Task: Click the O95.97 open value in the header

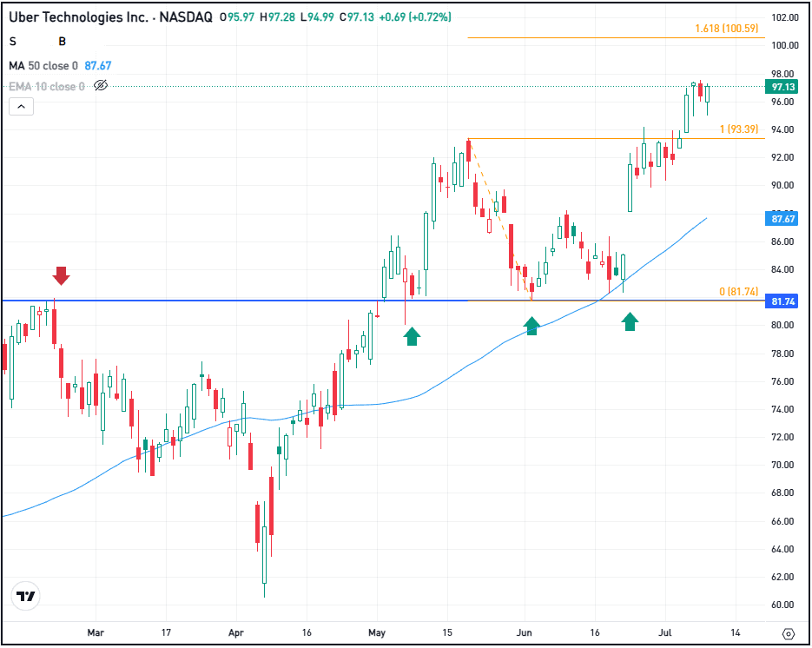Action: 237,17
